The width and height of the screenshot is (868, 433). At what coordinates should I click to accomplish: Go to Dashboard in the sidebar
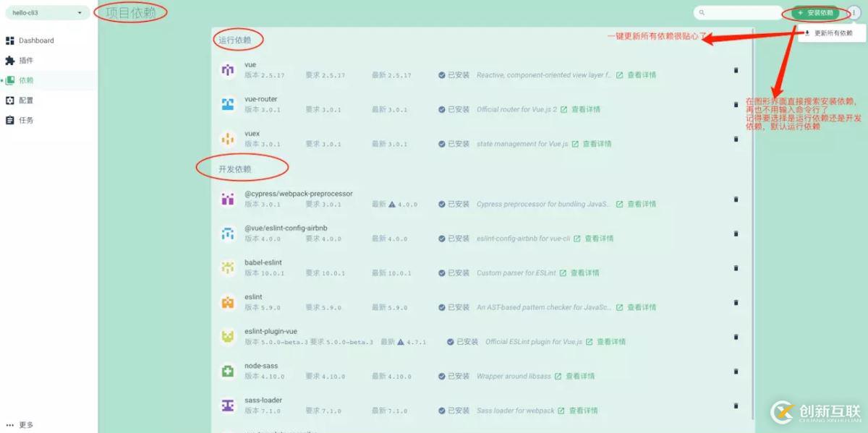(30, 40)
